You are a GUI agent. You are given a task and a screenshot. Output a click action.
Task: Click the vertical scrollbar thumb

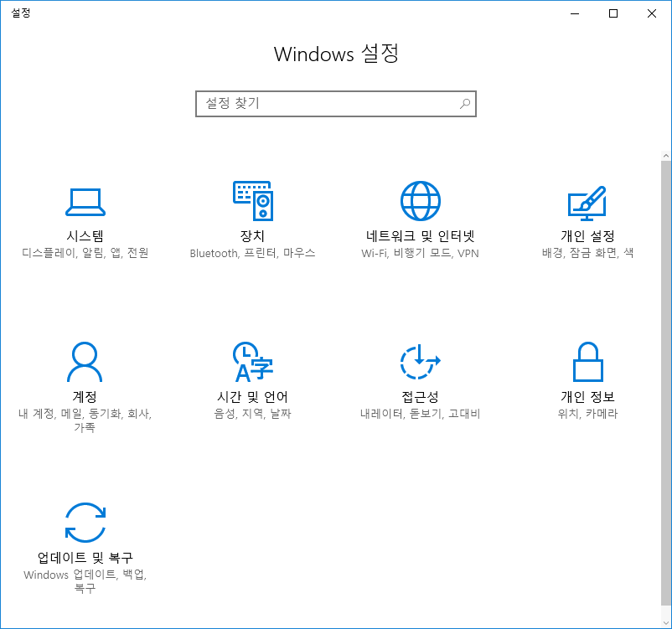pyautogui.click(x=665, y=384)
